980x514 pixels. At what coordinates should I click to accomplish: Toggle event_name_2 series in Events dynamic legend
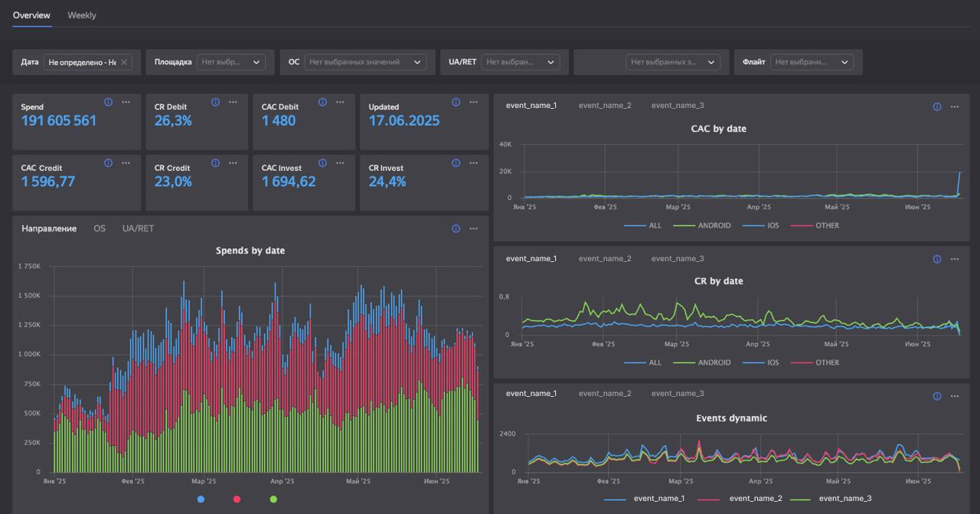[x=752, y=499]
